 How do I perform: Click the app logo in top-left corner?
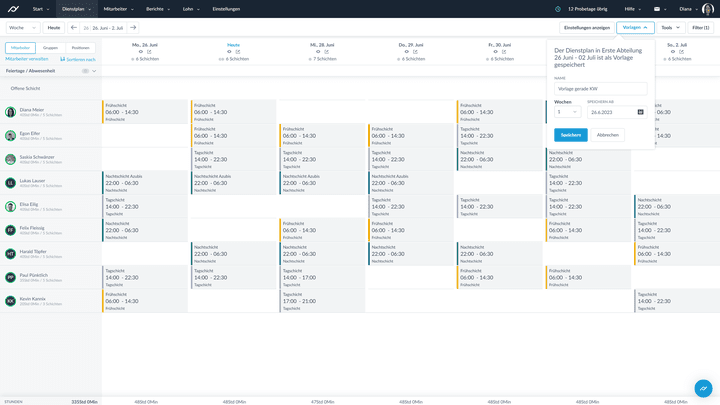11,8
